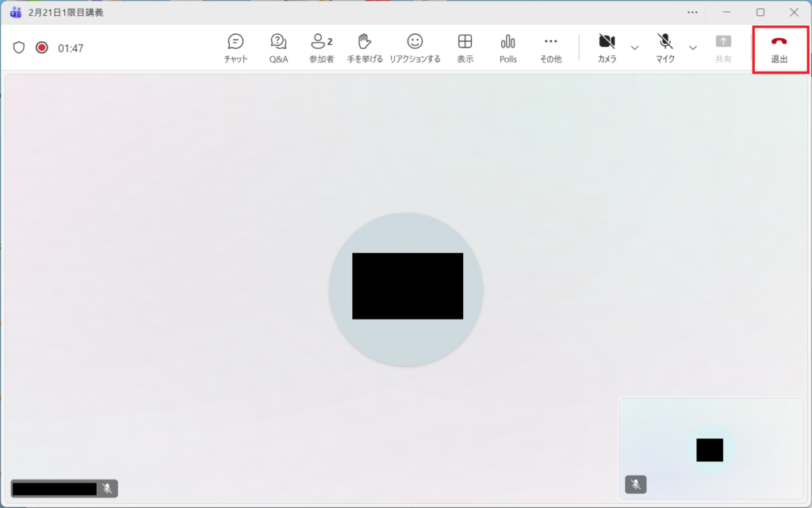Open リアクションする reactions picker

tap(415, 48)
